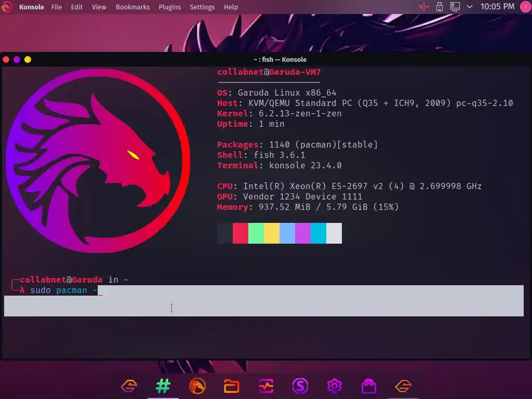Image resolution: width=532 pixels, height=399 pixels.
Task: Click the Konsole window title bar text
Action: (x=280, y=60)
